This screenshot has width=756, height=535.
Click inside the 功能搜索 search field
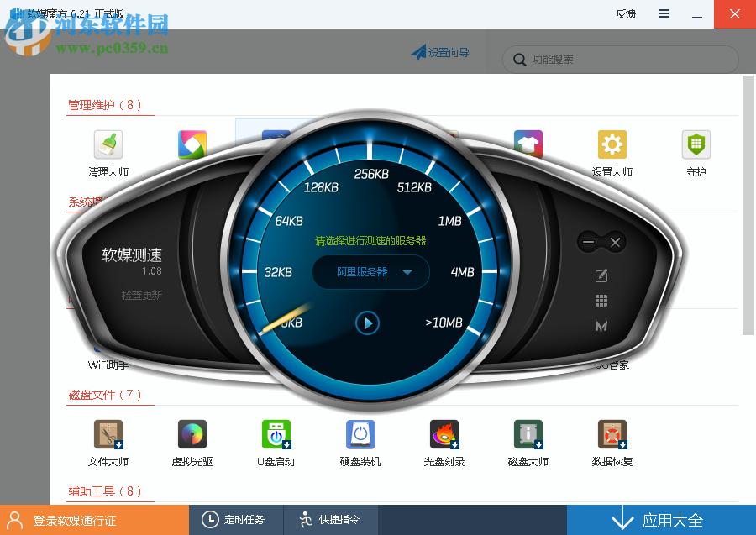click(x=619, y=60)
